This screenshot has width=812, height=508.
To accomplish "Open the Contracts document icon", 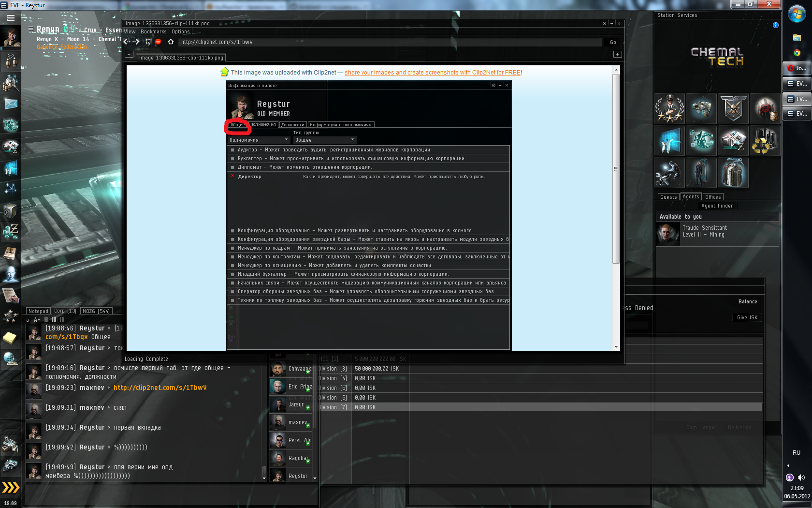I will point(11,295).
